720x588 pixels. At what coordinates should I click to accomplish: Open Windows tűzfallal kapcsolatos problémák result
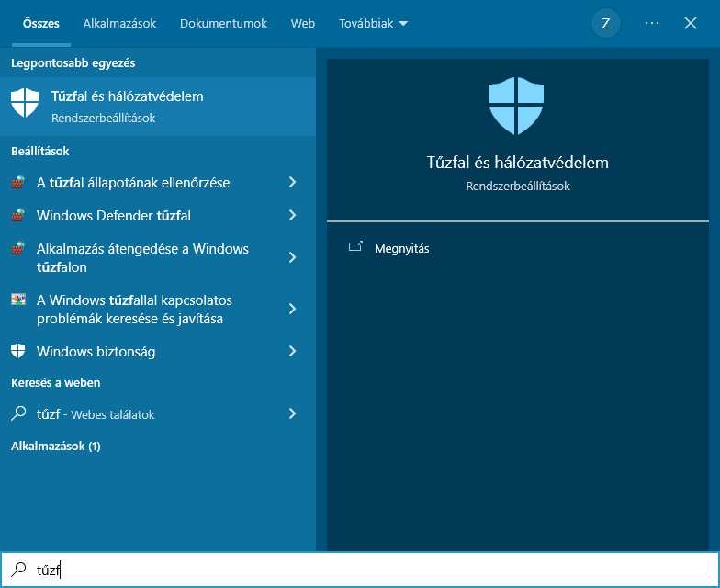(x=158, y=309)
